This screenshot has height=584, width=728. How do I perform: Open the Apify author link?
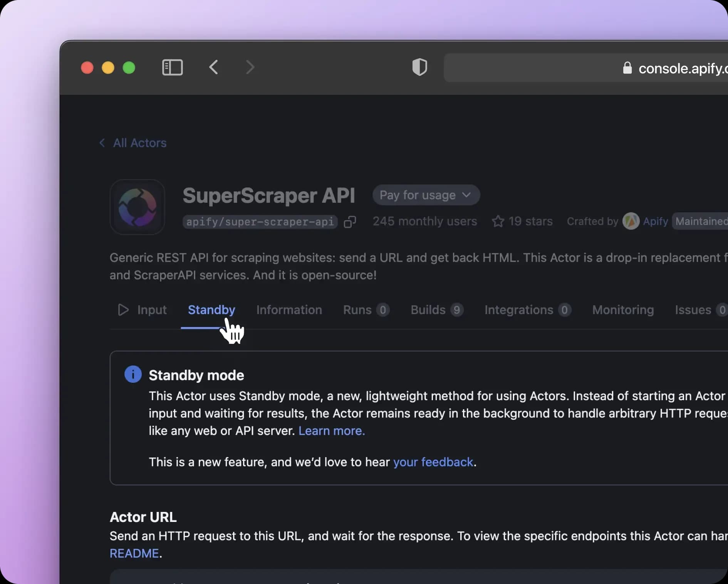coord(655,221)
